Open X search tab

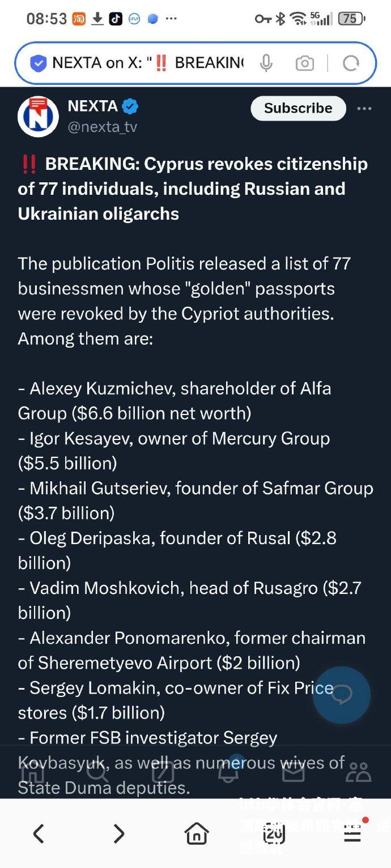tap(97, 771)
